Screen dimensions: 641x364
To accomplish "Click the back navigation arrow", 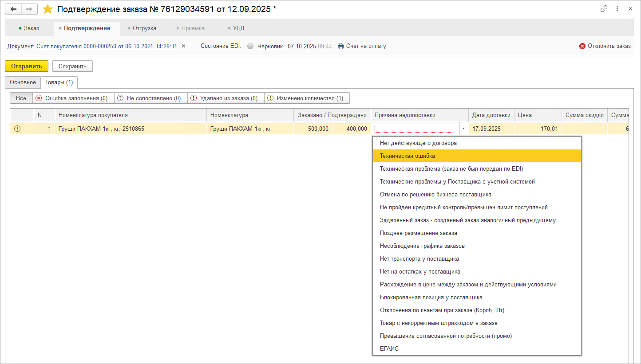I will point(13,9).
